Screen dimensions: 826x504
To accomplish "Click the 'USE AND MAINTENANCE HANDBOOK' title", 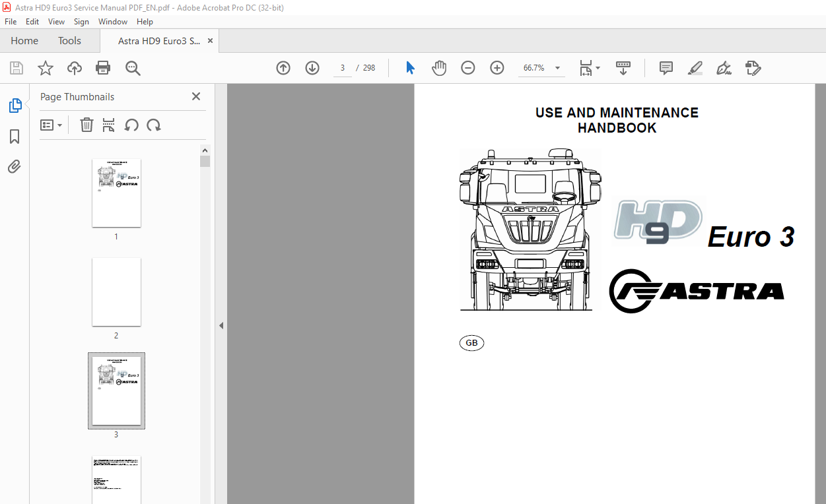I will click(617, 120).
